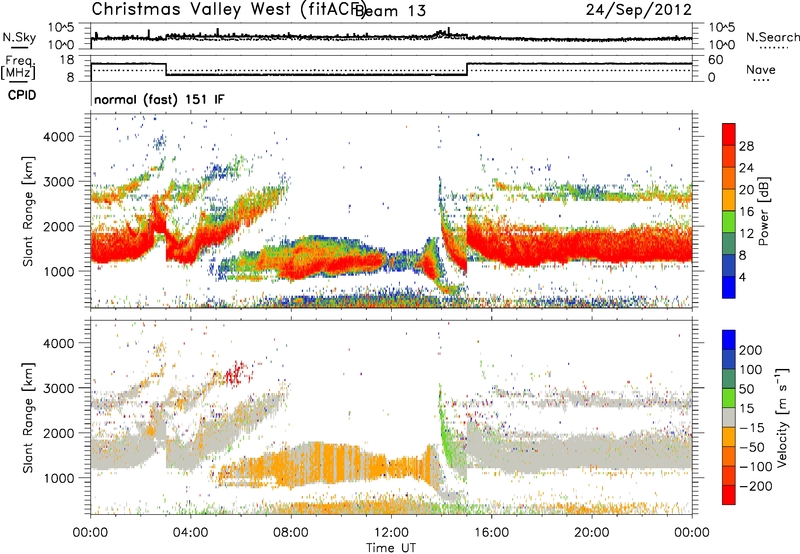This screenshot has height=554, width=800.
Task: Click the '200' tick on the Velocity scale
Action: pyautogui.click(x=751, y=350)
